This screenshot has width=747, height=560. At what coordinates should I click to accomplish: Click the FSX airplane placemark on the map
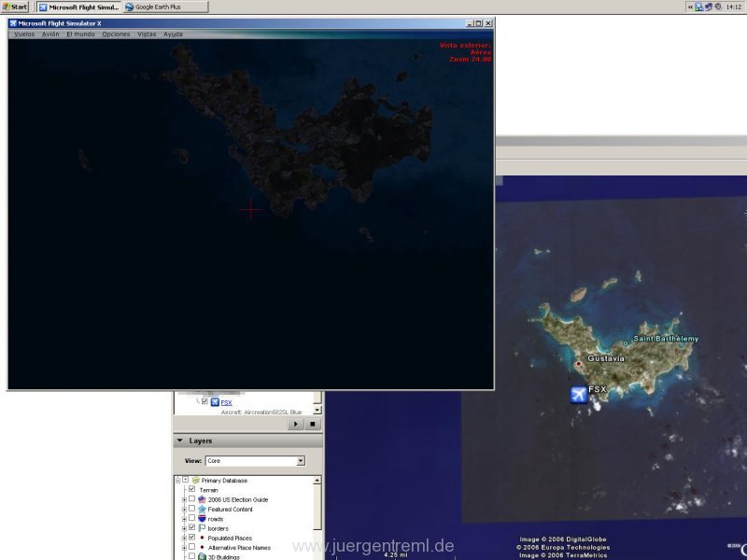pyautogui.click(x=579, y=395)
